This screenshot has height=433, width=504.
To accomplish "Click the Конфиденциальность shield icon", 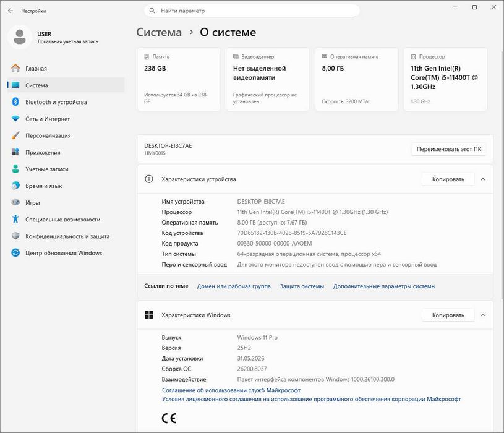I will pos(15,236).
